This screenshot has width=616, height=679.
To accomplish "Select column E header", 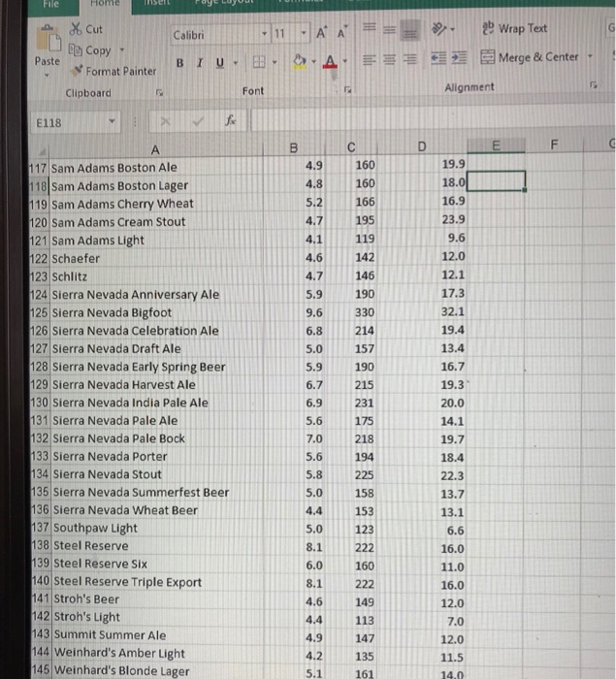I will coord(496,145).
